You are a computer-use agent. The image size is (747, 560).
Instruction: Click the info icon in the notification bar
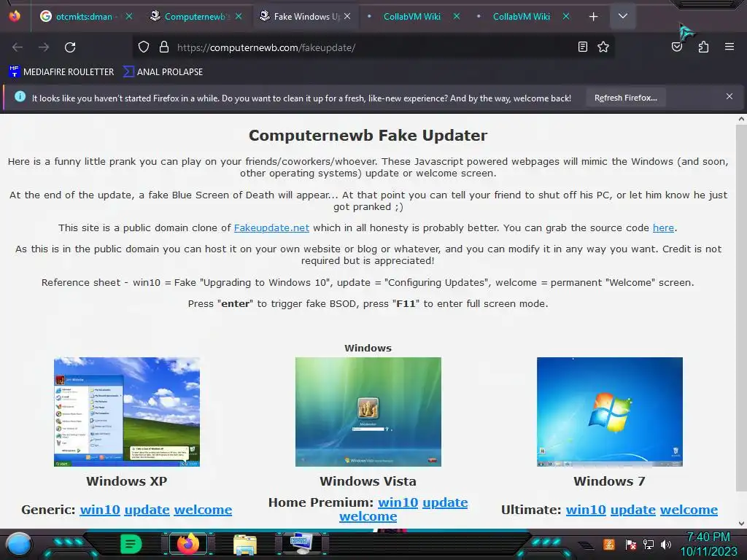click(x=20, y=97)
